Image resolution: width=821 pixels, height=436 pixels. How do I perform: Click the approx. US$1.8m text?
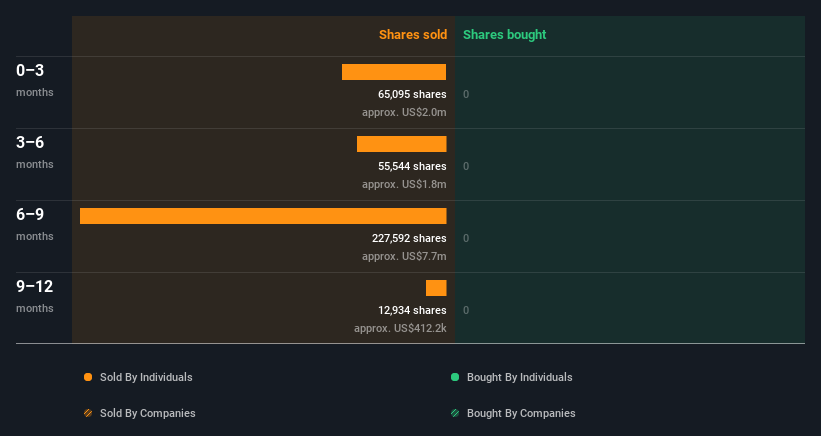404,184
